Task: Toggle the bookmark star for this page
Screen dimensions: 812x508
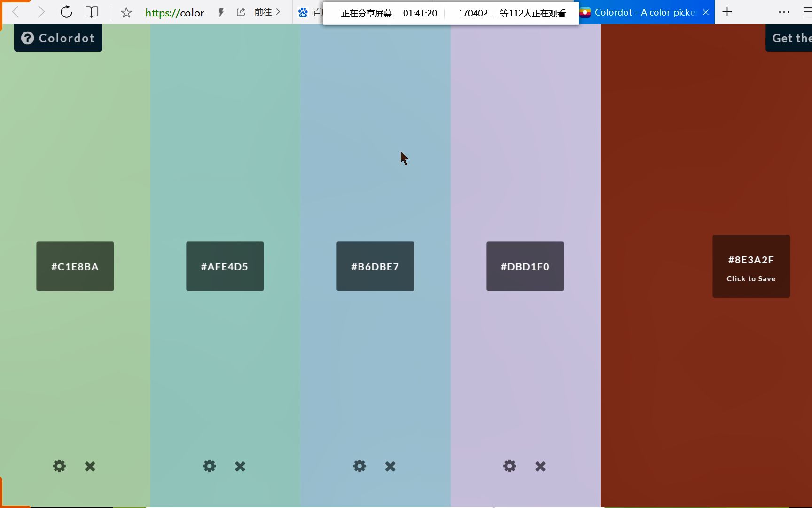Action: (x=125, y=13)
